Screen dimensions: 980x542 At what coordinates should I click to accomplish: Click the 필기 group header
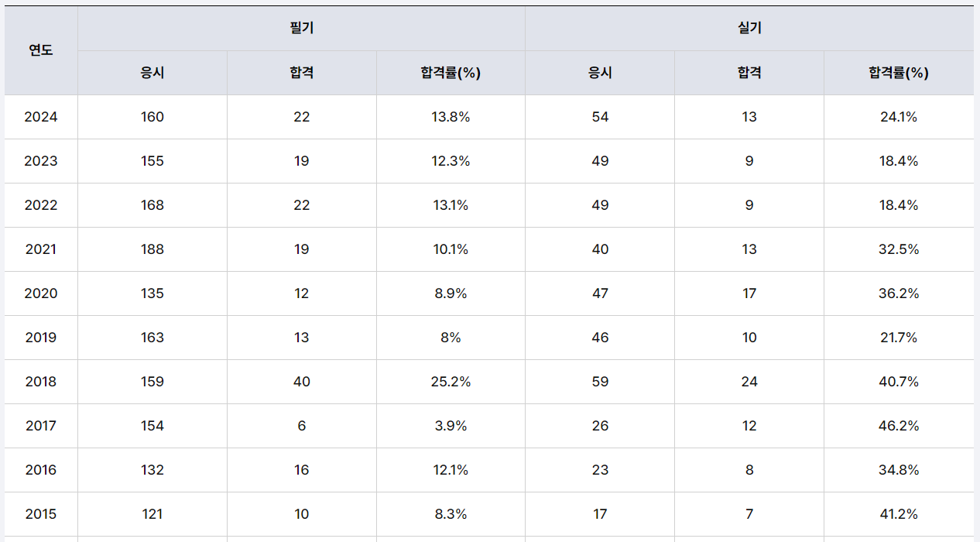pos(301,29)
